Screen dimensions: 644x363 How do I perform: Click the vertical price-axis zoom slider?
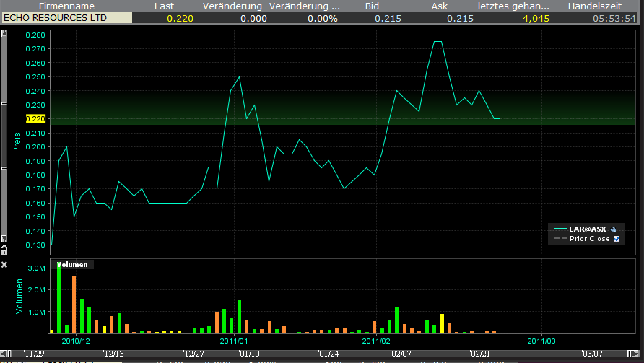tap(4, 135)
